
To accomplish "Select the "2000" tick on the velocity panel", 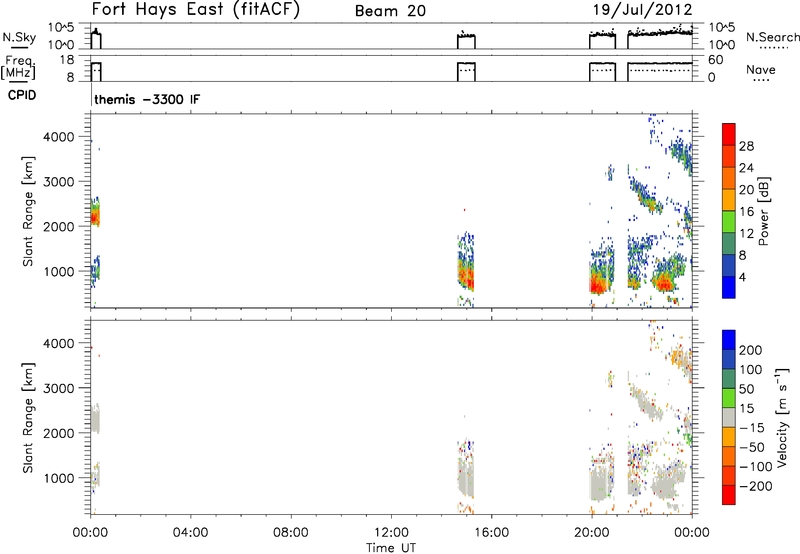I will [59, 434].
